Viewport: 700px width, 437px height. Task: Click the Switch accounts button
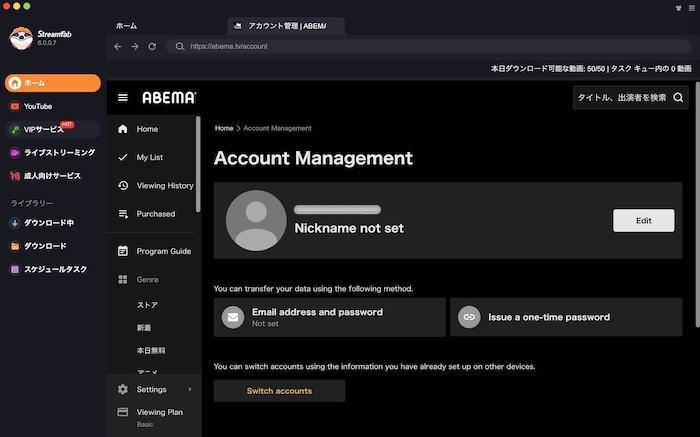[279, 391]
